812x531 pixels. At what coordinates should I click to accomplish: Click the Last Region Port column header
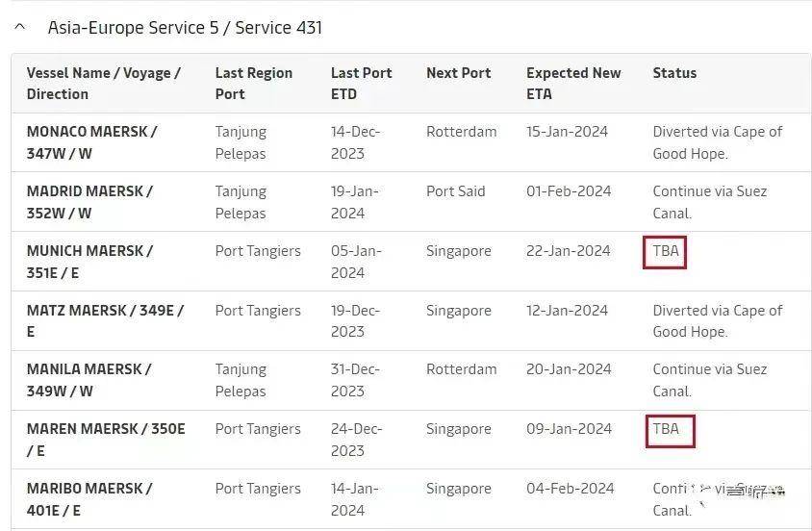254,84
